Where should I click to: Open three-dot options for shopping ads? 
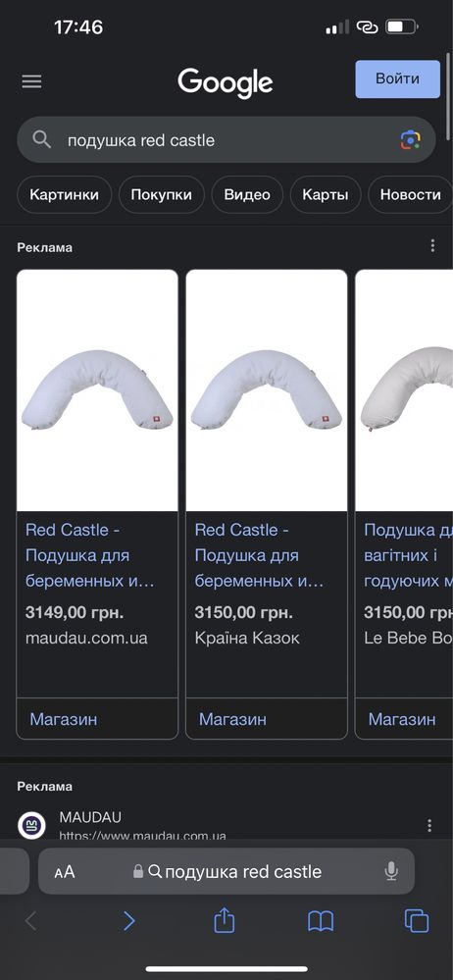[x=432, y=246]
